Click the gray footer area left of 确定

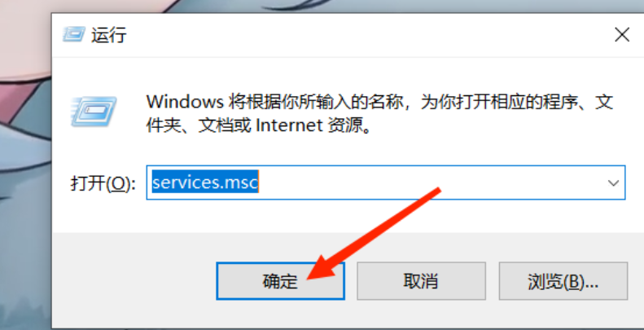coord(131,281)
